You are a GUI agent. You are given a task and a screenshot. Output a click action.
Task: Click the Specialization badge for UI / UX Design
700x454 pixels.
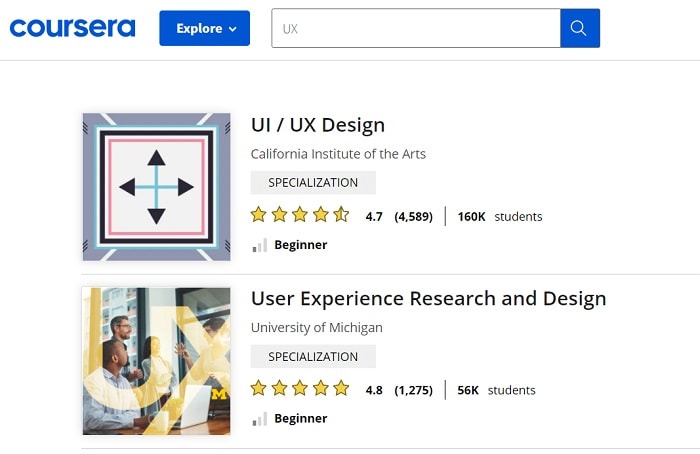[x=313, y=183]
